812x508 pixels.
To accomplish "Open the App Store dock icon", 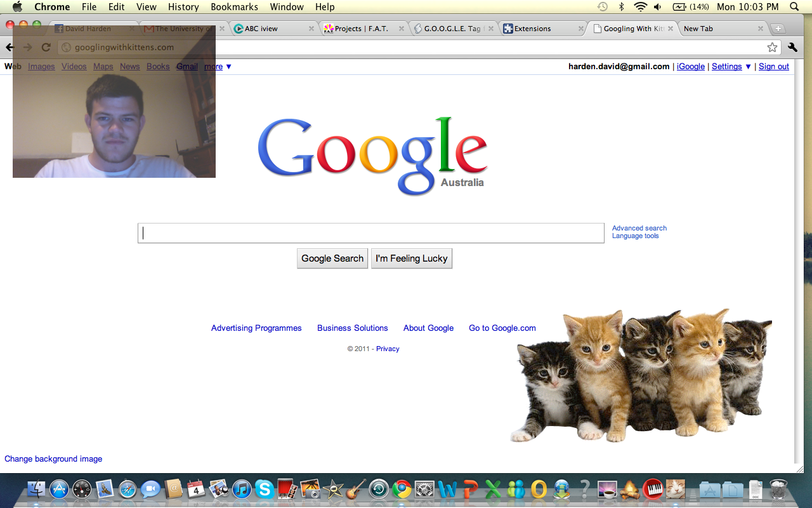I will [59, 489].
